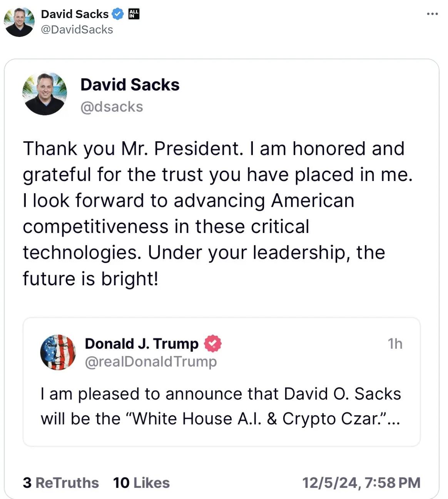Viewport: 448px width, 499px height.
Task: Click the ALL IN affiliate badge icon
Action: click(134, 14)
